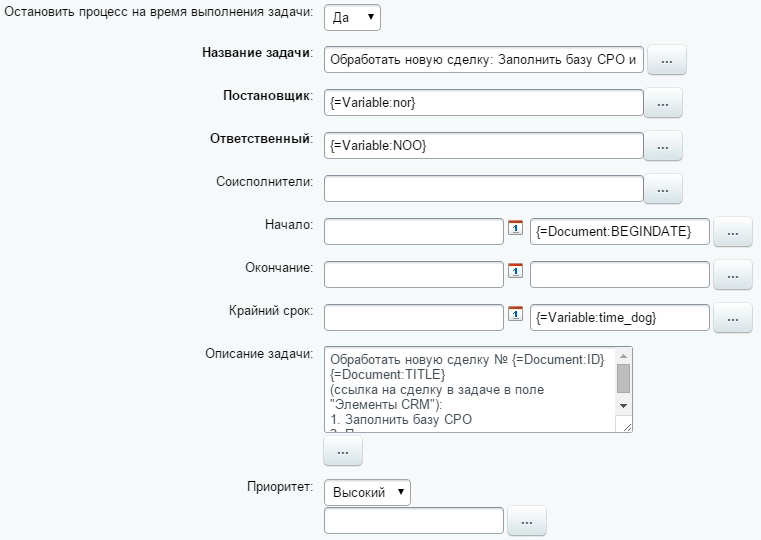Click the Соисполнители empty input field
The image size is (761, 540).
[483, 188]
